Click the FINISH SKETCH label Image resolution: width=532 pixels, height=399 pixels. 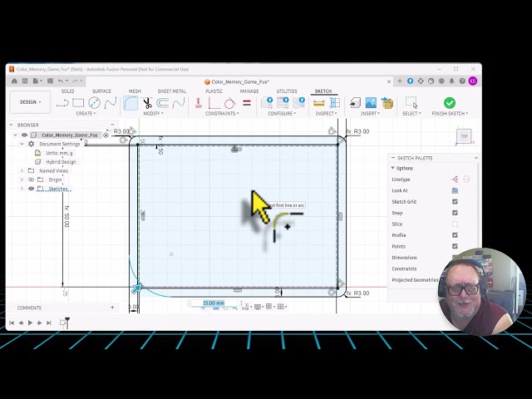[450, 113]
